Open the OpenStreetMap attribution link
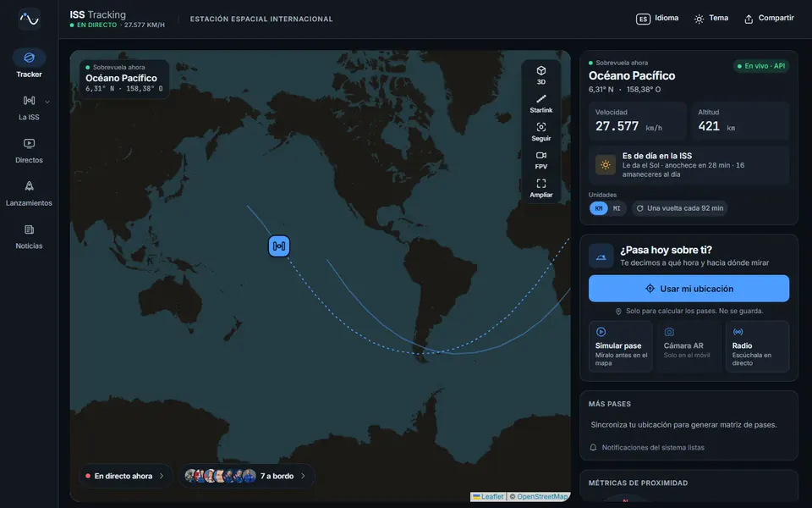Image resolution: width=812 pixels, height=508 pixels. (x=542, y=497)
